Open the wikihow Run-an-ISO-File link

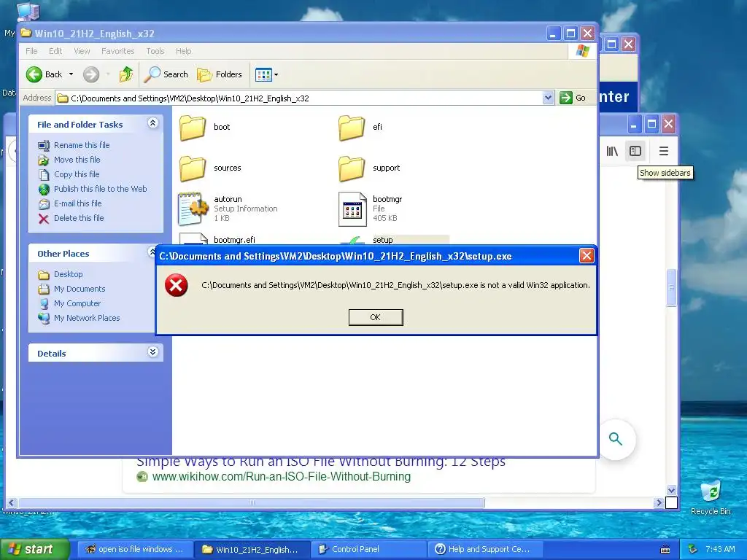point(281,477)
